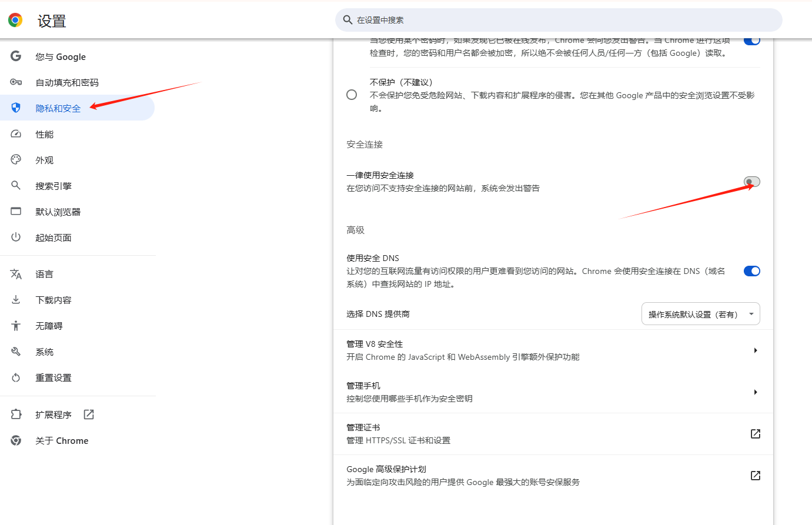Click the wrench icon for 系统
812x525 pixels.
[16, 352]
